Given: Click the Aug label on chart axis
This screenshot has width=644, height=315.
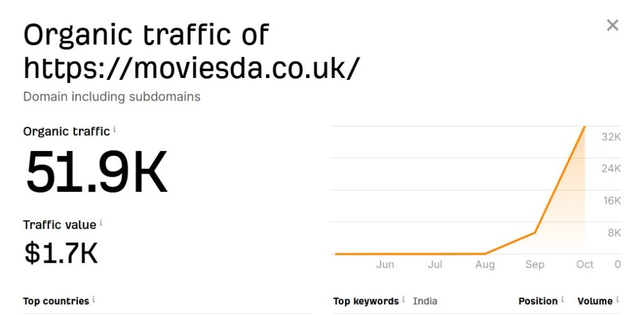Looking at the screenshot, I should (x=485, y=265).
